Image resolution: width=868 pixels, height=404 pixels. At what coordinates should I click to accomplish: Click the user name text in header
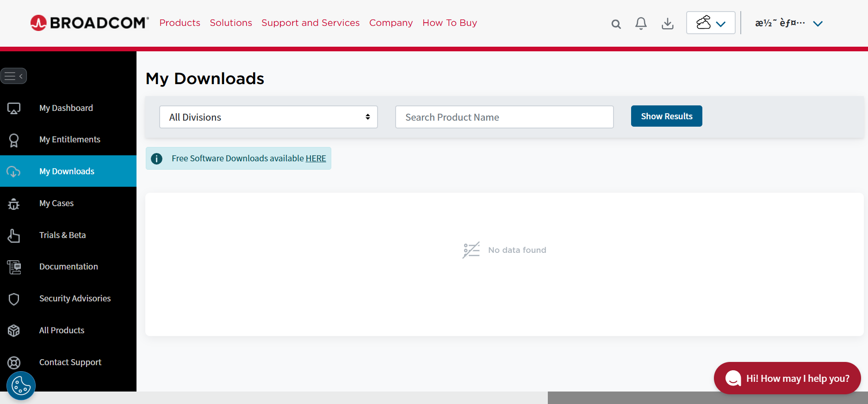click(x=780, y=23)
